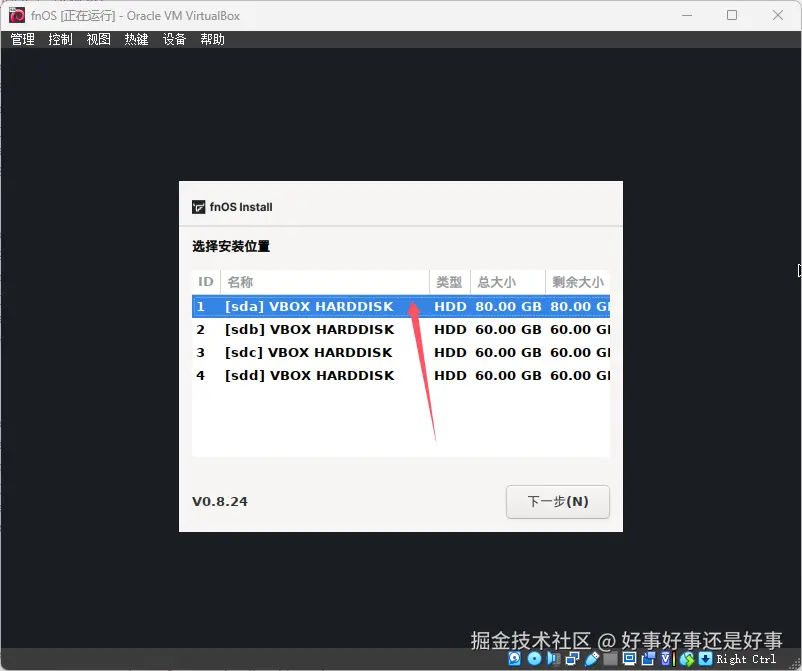Click the 下一步(N) button

[558, 502]
